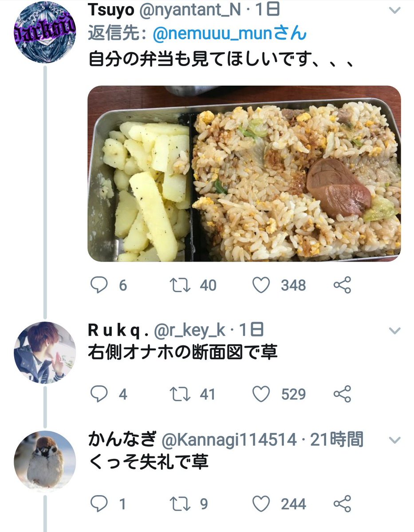This screenshot has width=414, height=532.
Task: Open the @Kannagi114514 profile handle
Action: click(x=229, y=440)
